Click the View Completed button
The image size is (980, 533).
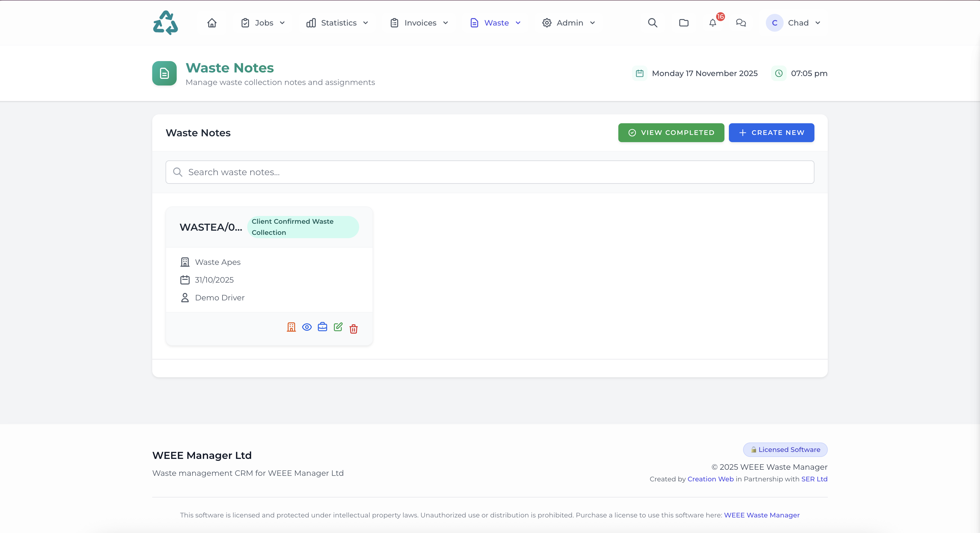point(671,133)
